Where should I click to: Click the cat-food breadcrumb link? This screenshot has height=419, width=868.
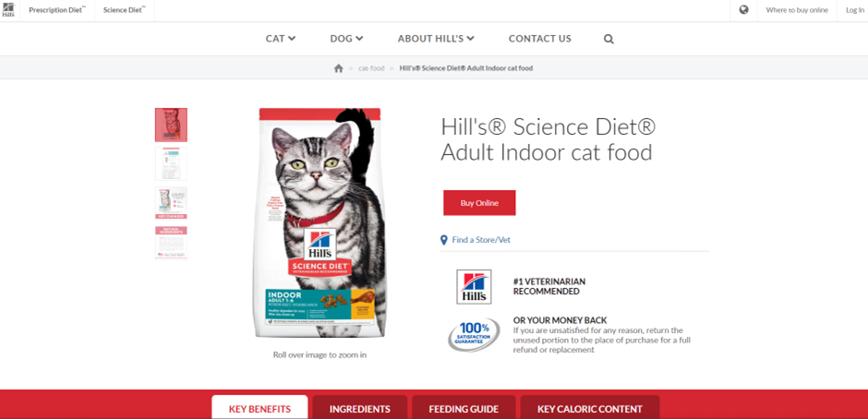pyautogui.click(x=371, y=68)
